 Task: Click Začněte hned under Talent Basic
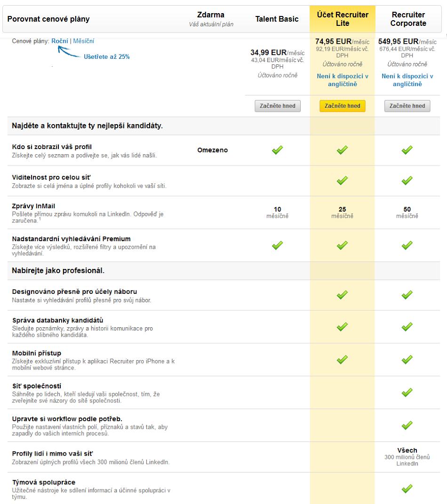[x=278, y=106]
